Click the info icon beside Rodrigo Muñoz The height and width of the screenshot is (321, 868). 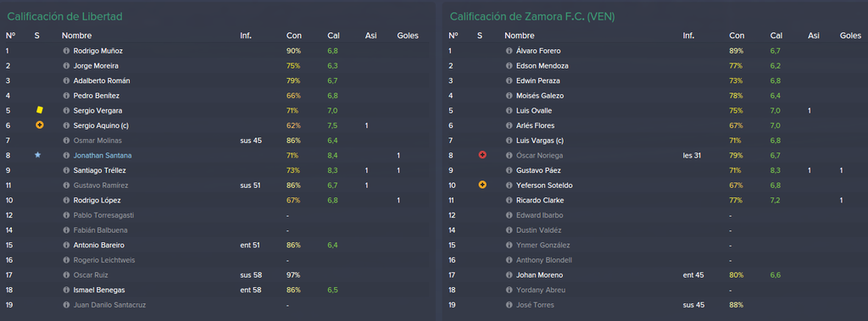pyautogui.click(x=66, y=51)
